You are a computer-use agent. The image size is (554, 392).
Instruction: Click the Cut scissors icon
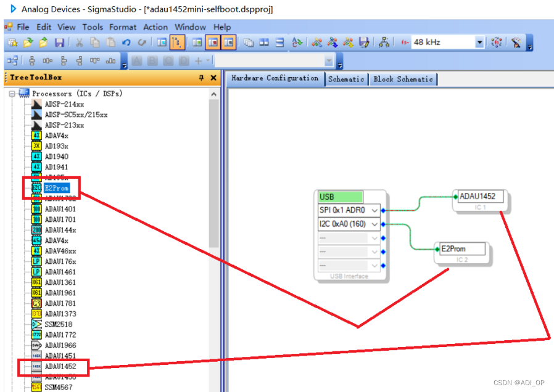pos(79,43)
